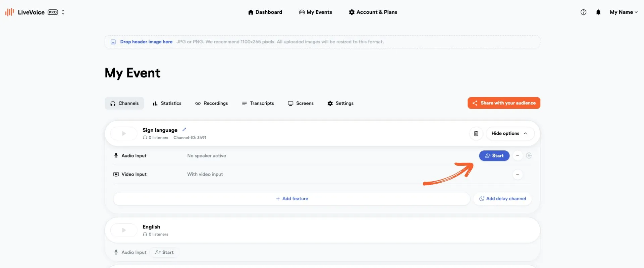Open notifications bell
Viewport: 644px width, 268px height.
click(x=598, y=12)
